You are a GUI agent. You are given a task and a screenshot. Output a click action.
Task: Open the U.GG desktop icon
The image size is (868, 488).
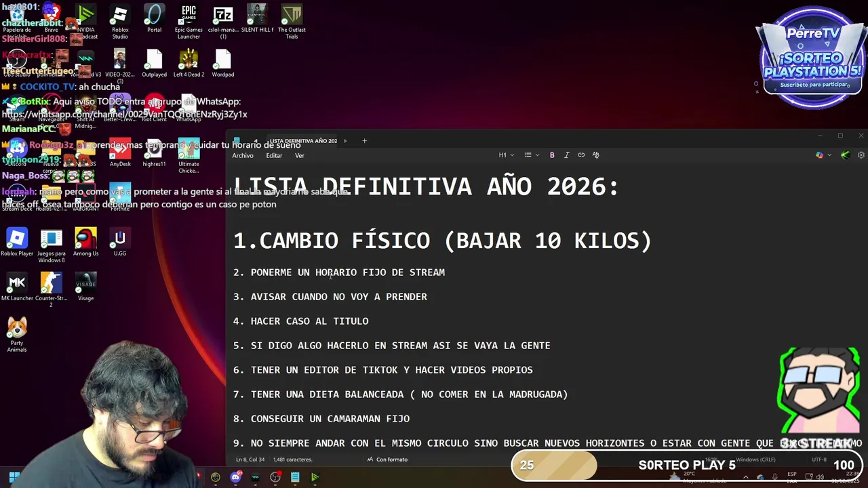[x=120, y=243]
